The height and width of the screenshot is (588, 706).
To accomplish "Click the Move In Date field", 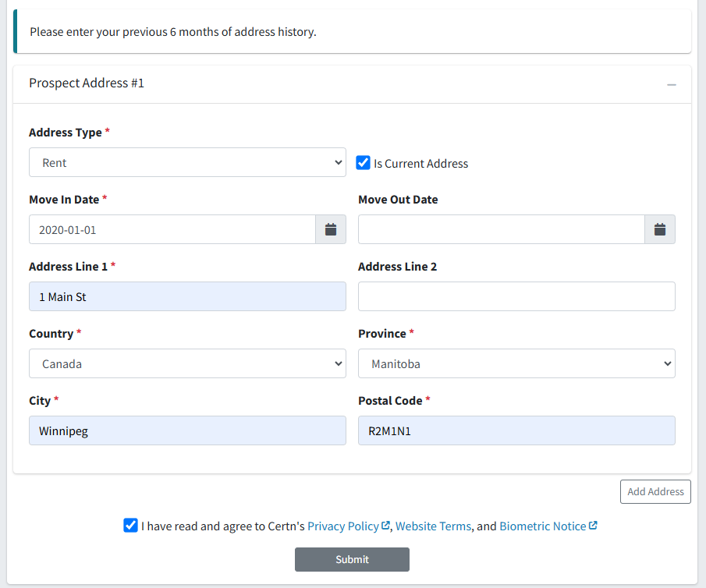I will click(x=172, y=229).
